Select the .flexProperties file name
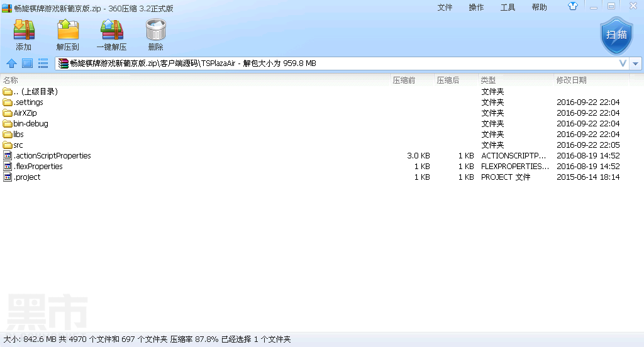This screenshot has width=644, height=347. (38, 167)
